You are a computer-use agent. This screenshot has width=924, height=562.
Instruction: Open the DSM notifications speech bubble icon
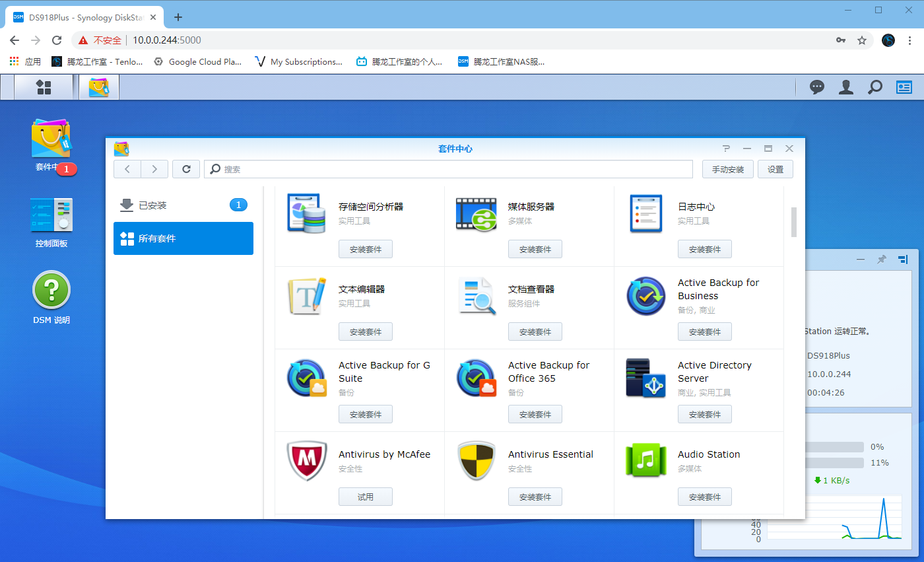(817, 87)
